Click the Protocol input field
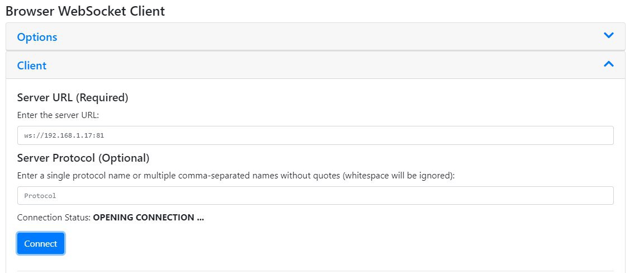 (315, 196)
